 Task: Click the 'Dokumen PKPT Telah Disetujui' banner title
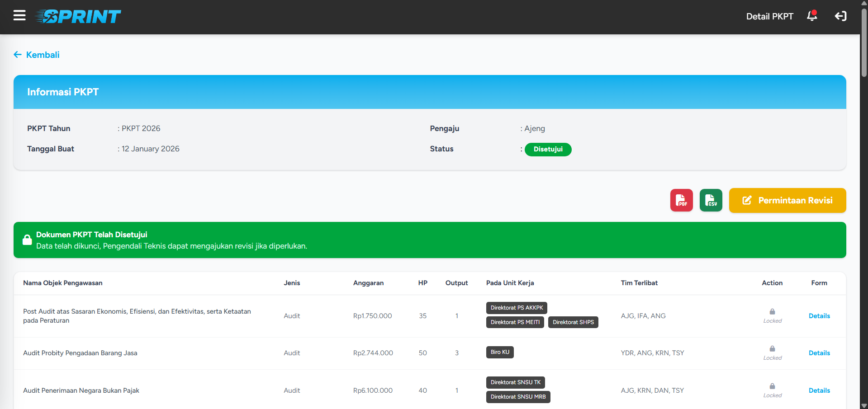[x=92, y=235]
